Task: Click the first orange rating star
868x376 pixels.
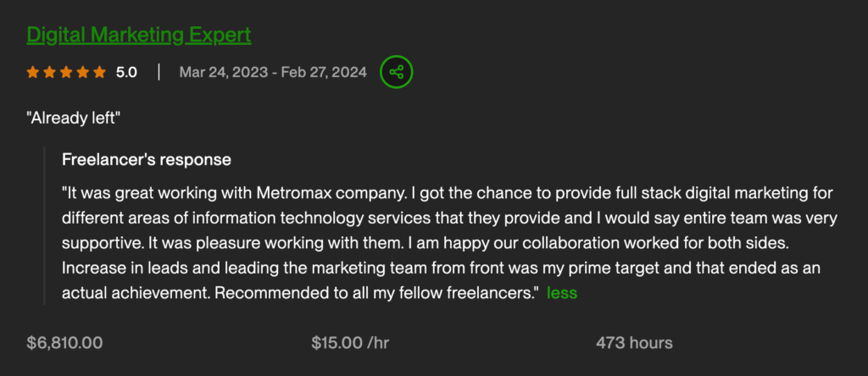Action: click(33, 73)
